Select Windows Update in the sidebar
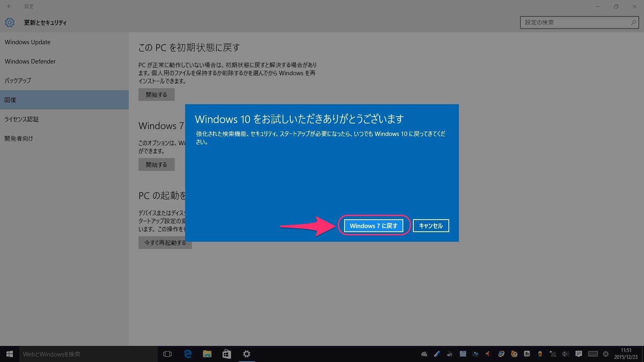644x362 pixels. [x=64, y=42]
